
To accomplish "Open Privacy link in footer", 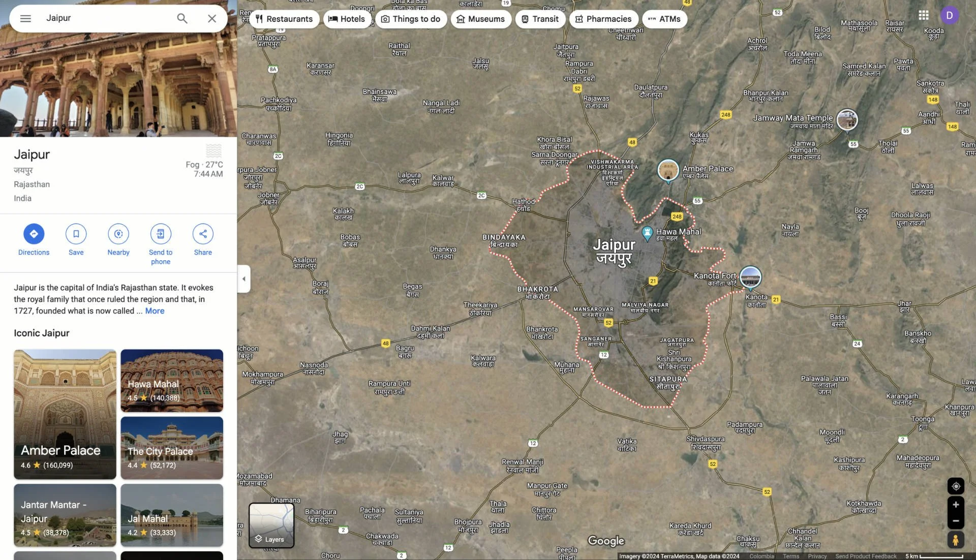I will (x=817, y=556).
